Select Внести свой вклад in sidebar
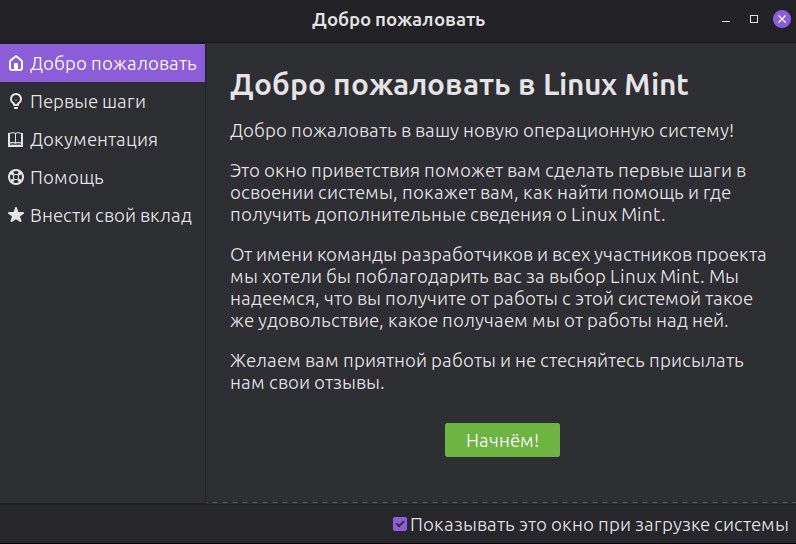Viewport: 796px width, 544px height. tap(103, 215)
